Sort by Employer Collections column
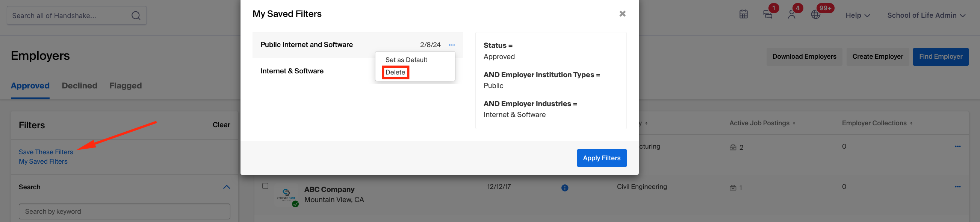 (877, 123)
